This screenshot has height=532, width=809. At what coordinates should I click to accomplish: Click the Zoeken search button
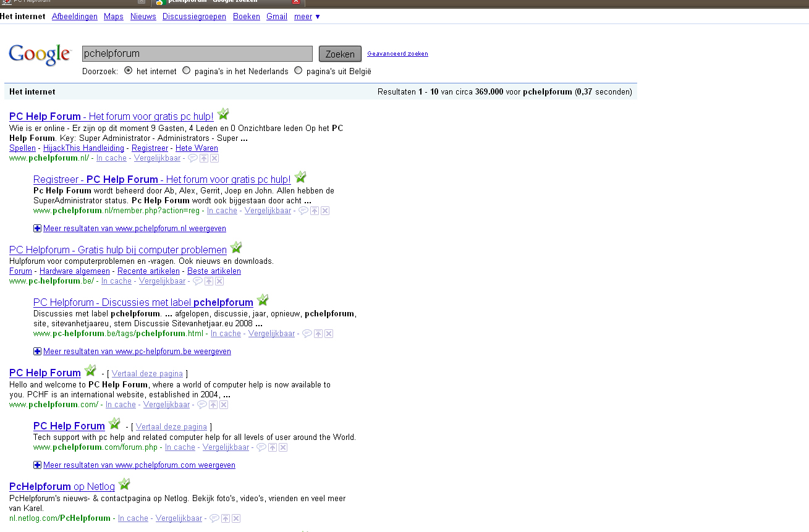click(340, 54)
